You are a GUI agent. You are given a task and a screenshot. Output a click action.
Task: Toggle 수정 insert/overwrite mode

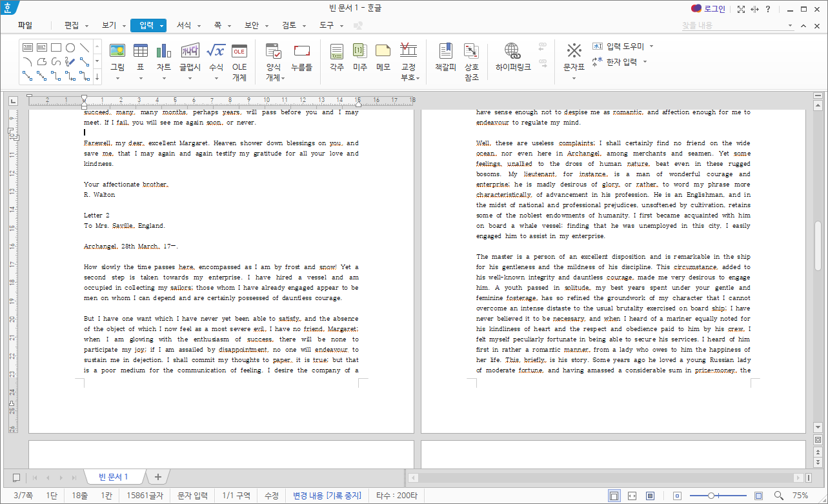pos(272,496)
